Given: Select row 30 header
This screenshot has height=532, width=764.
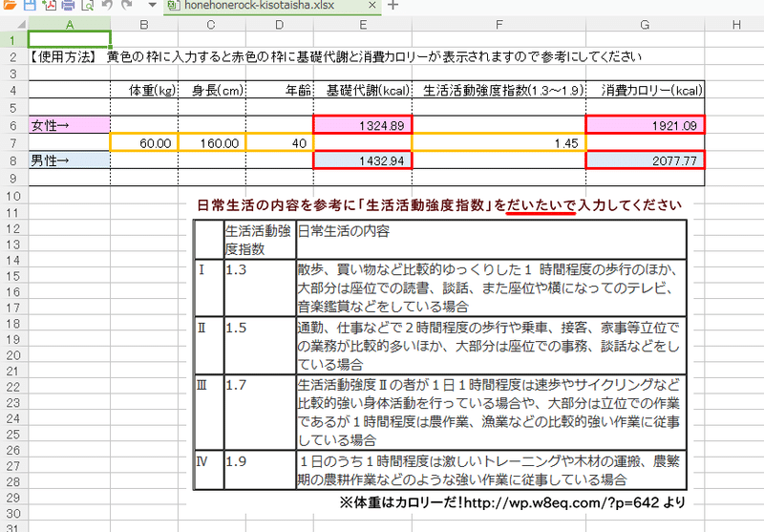Looking at the screenshot, I should tap(13, 514).
